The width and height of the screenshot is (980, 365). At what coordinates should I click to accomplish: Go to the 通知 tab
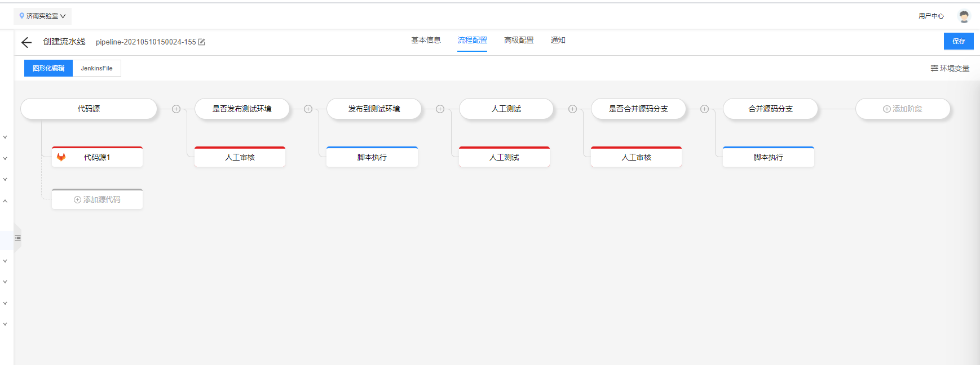pyautogui.click(x=558, y=41)
